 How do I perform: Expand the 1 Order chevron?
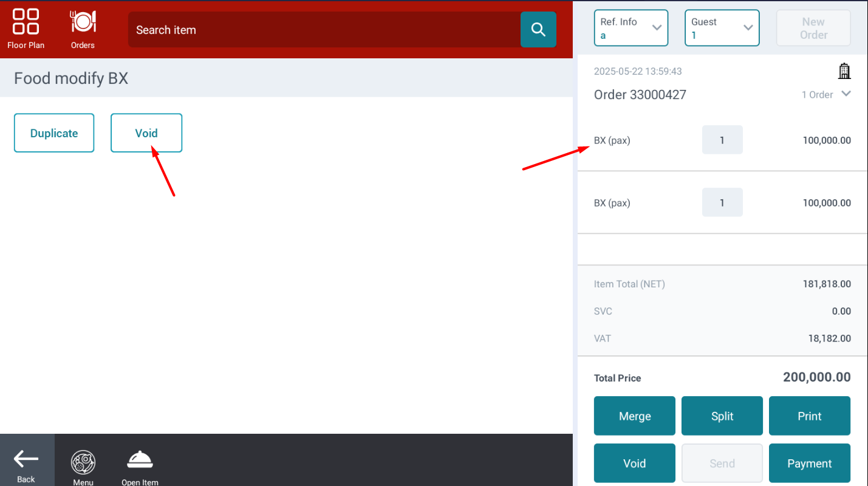[x=846, y=94]
